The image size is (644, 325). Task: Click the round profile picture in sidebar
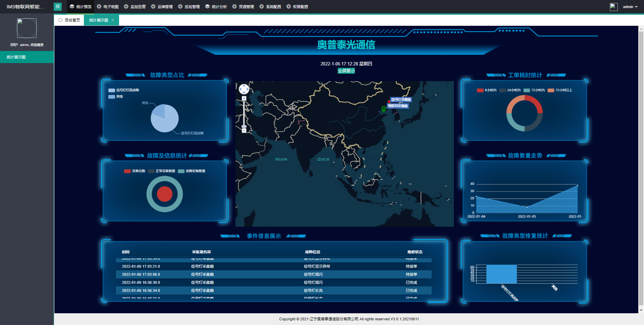(x=27, y=28)
